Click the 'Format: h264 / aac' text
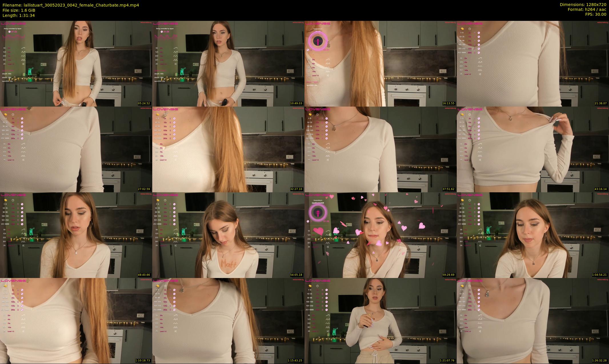Viewport: 609px width, 364px height. click(587, 9)
